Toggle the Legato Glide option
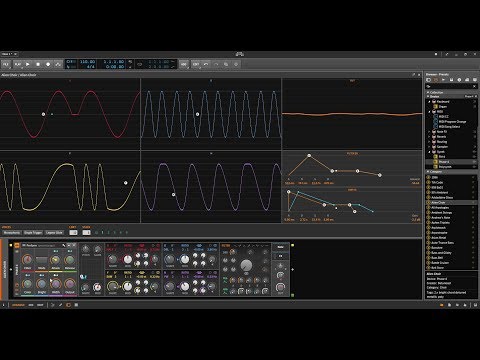 (x=54, y=233)
